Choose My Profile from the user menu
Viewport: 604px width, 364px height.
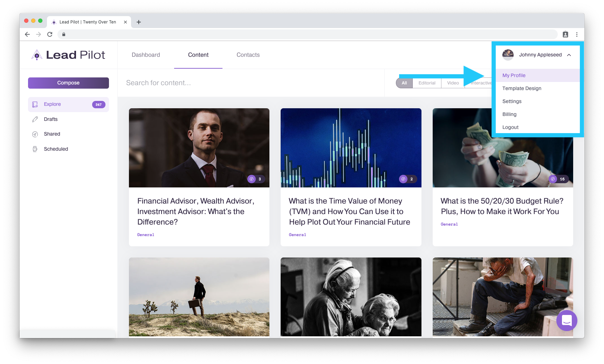pos(538,75)
